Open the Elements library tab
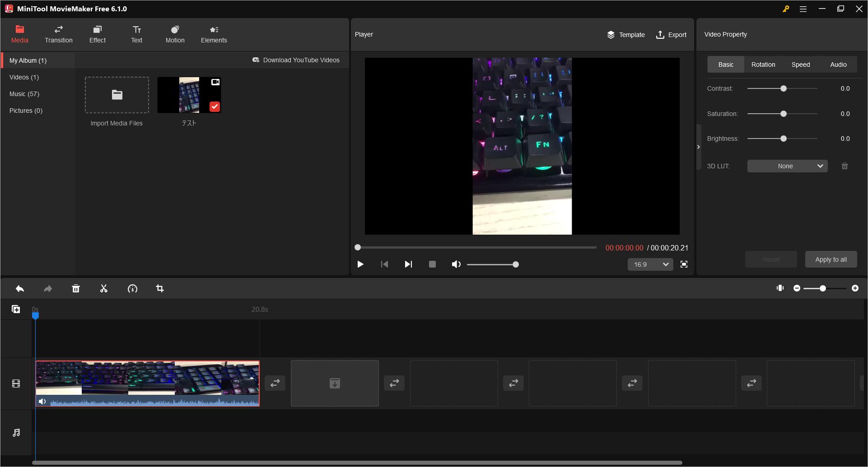This screenshot has width=868, height=467. pos(214,35)
